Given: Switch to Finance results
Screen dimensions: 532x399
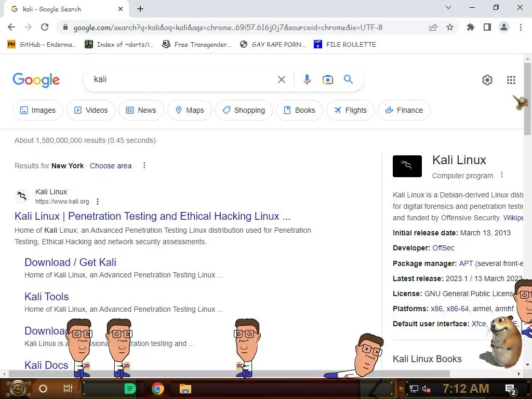Looking at the screenshot, I should (x=404, y=110).
